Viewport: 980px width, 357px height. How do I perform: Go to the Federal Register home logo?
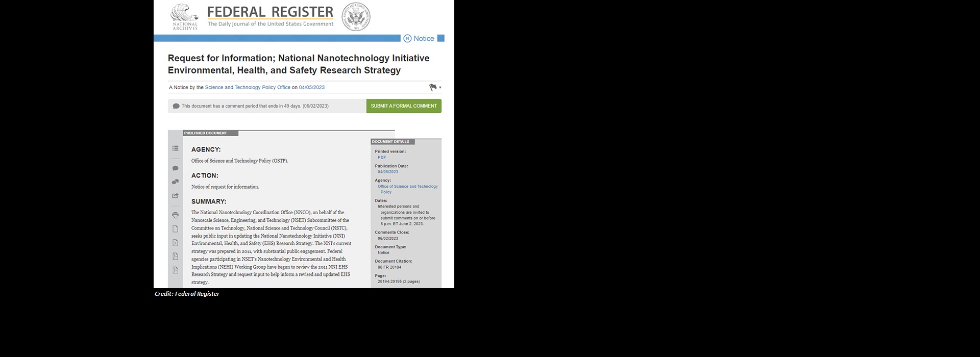[x=271, y=16]
